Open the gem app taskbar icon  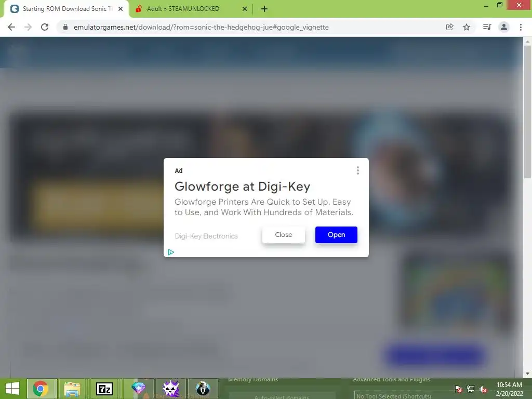pyautogui.click(x=138, y=389)
